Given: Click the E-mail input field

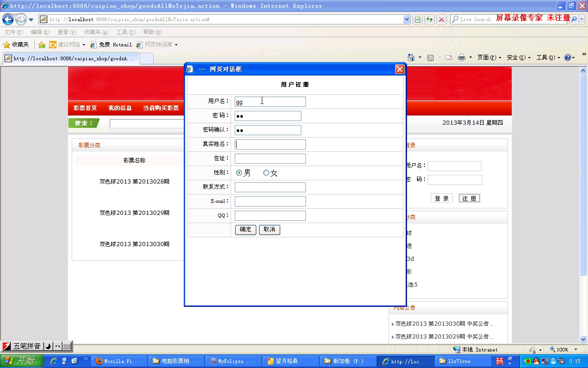Looking at the screenshot, I should pos(270,201).
